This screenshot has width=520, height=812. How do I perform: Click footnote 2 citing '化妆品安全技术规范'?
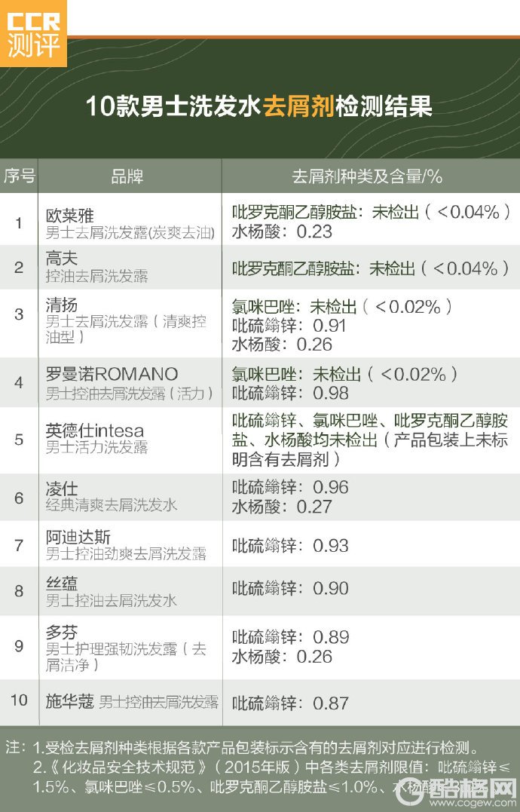tap(271, 777)
